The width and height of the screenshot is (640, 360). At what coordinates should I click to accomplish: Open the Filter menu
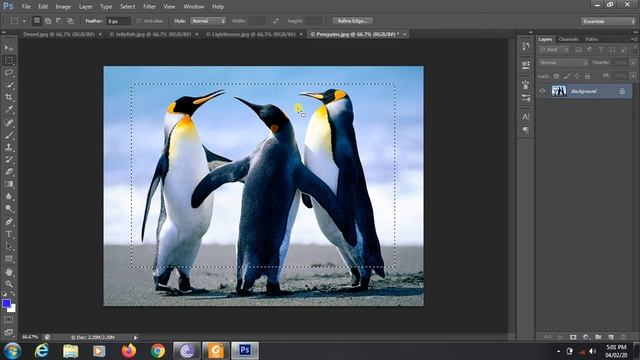[149, 7]
